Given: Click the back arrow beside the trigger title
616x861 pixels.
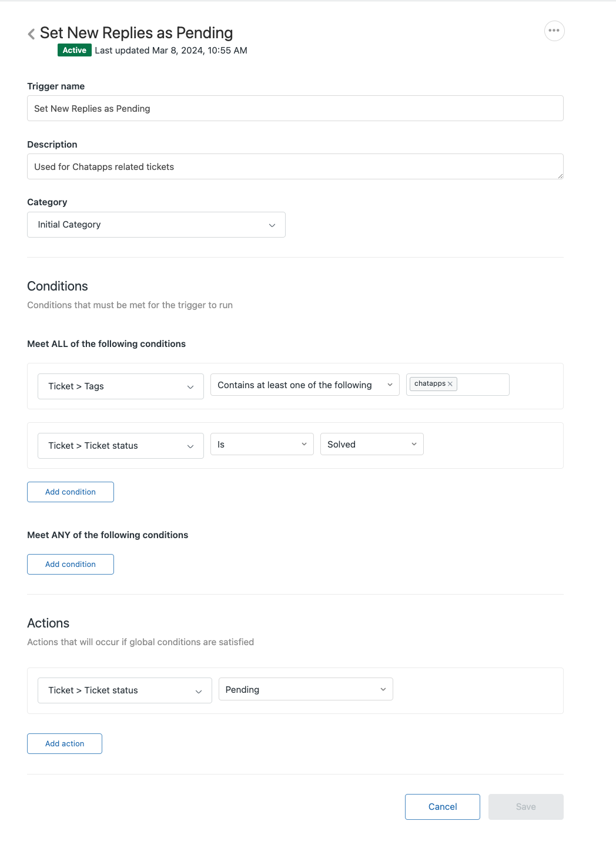Looking at the screenshot, I should click(32, 34).
